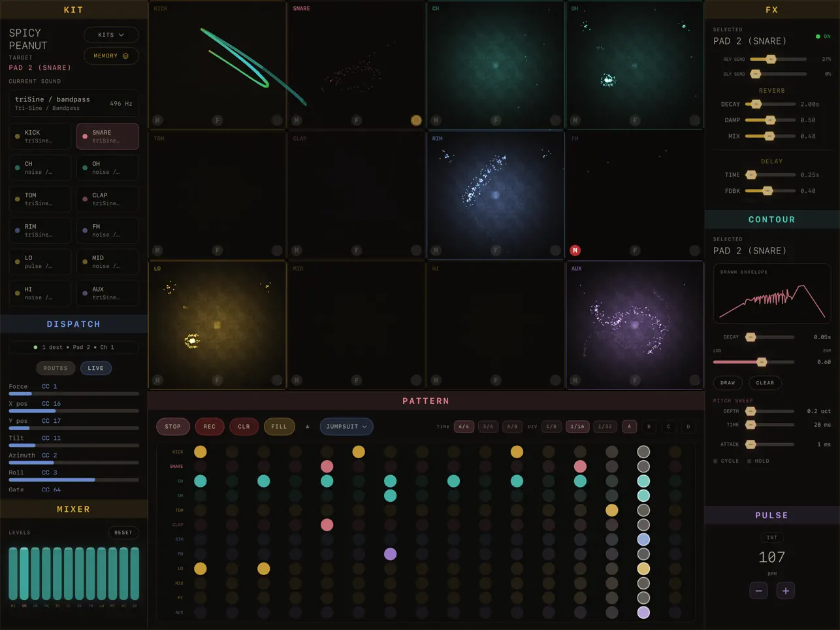
Task: Increase BPM with the plus button
Action: point(786,591)
